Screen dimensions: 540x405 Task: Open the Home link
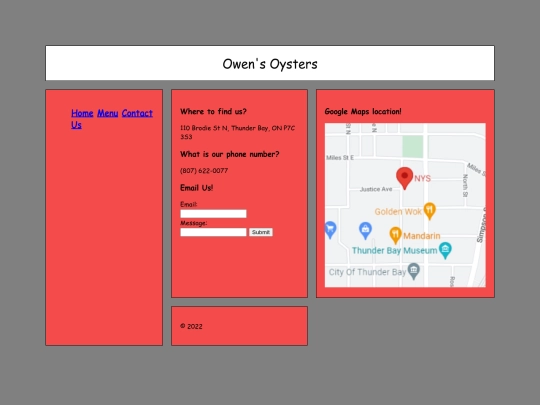[x=82, y=113]
